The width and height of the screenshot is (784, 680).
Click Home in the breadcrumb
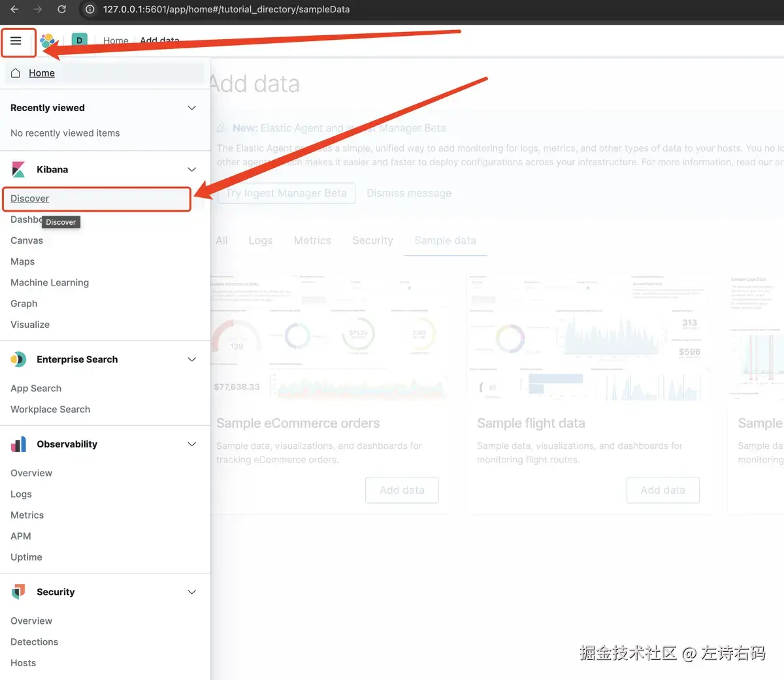[x=116, y=40]
